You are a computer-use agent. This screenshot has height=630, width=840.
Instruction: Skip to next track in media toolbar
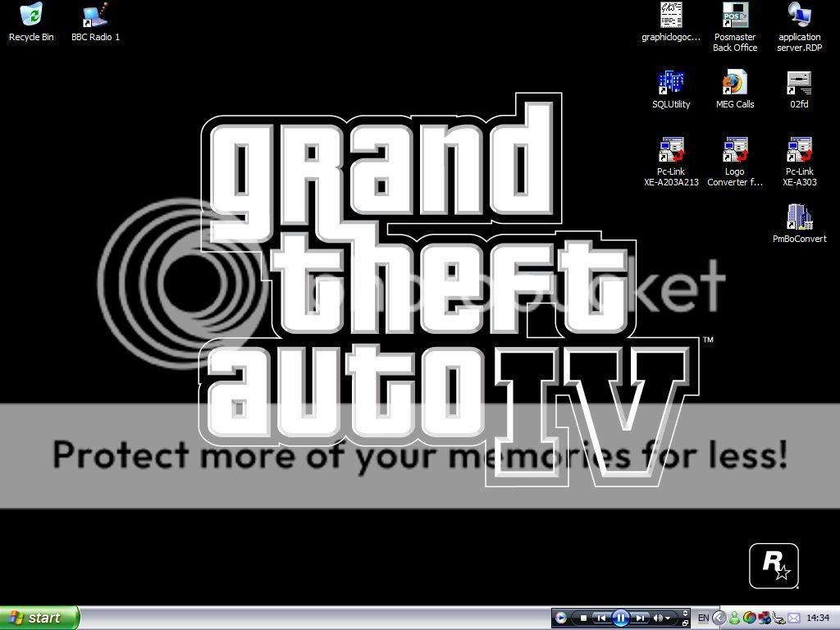pyautogui.click(x=641, y=618)
